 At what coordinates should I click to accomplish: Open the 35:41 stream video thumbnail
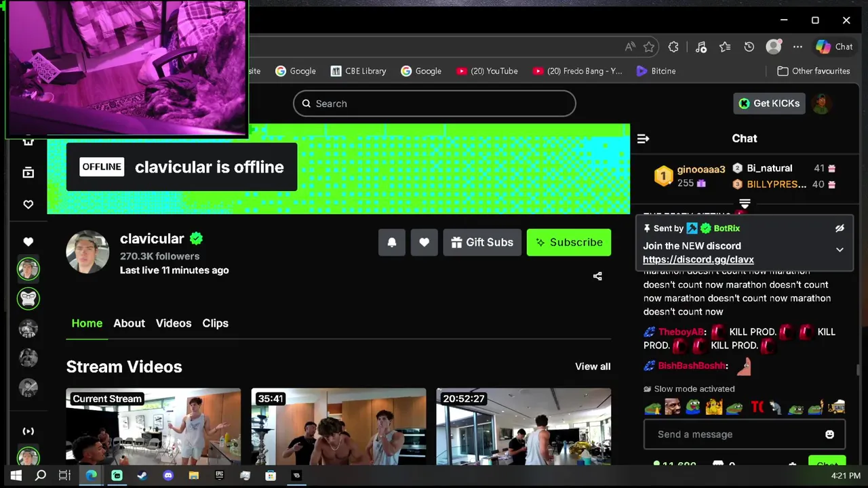coord(338,426)
